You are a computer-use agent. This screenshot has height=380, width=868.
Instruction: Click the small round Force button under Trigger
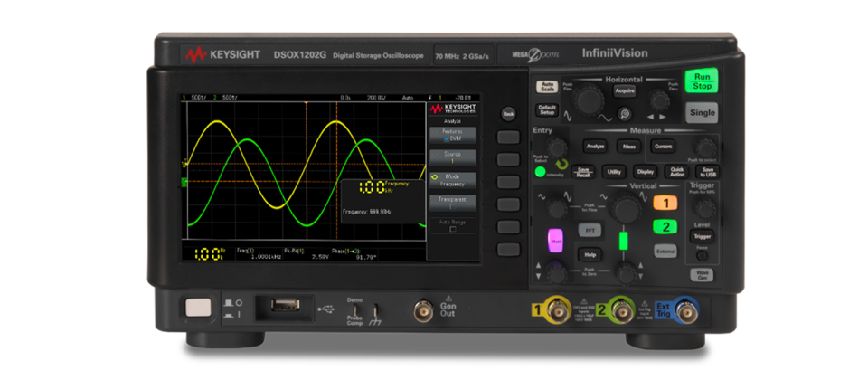coord(702,256)
